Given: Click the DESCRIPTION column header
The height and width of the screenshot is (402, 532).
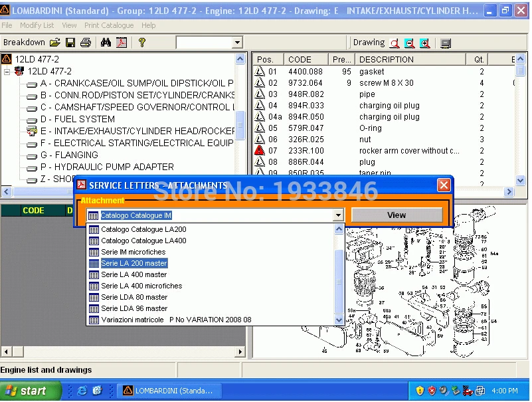Looking at the screenshot, I should pos(410,59).
